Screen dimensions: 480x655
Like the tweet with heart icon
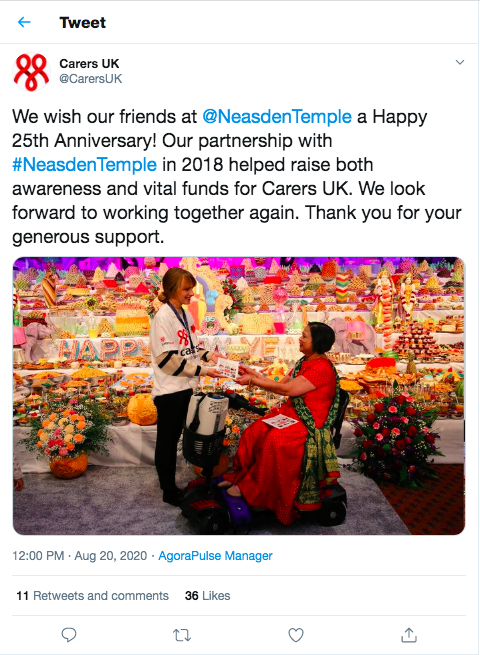click(x=296, y=635)
